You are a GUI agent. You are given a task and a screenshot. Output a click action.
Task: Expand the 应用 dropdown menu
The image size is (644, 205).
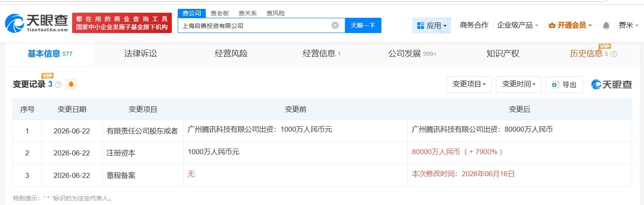coord(431,25)
